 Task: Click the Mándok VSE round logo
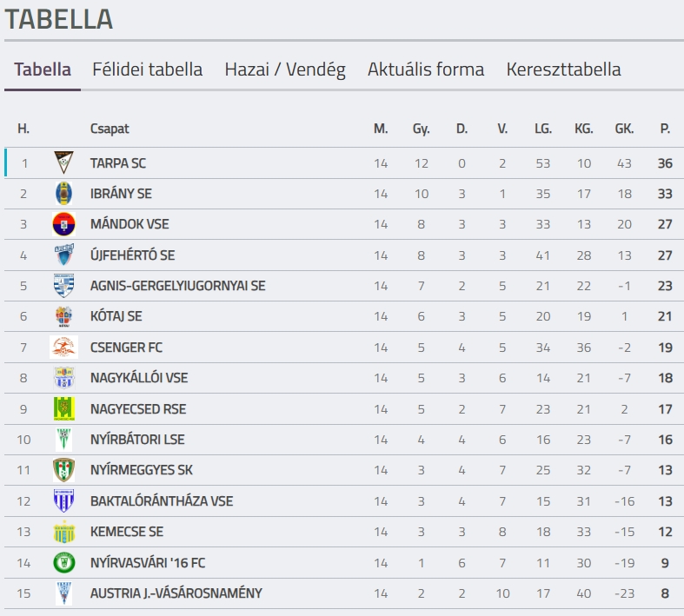coord(63,224)
